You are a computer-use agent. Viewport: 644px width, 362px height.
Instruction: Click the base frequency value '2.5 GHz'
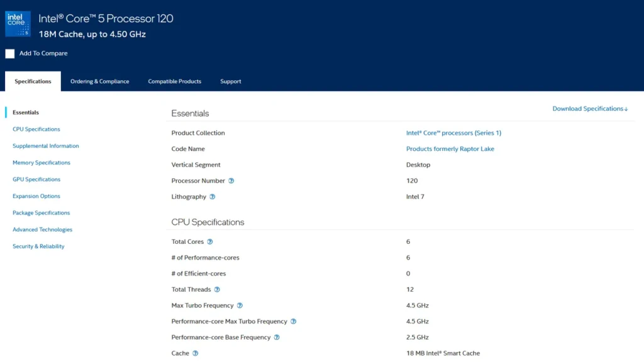418,337
